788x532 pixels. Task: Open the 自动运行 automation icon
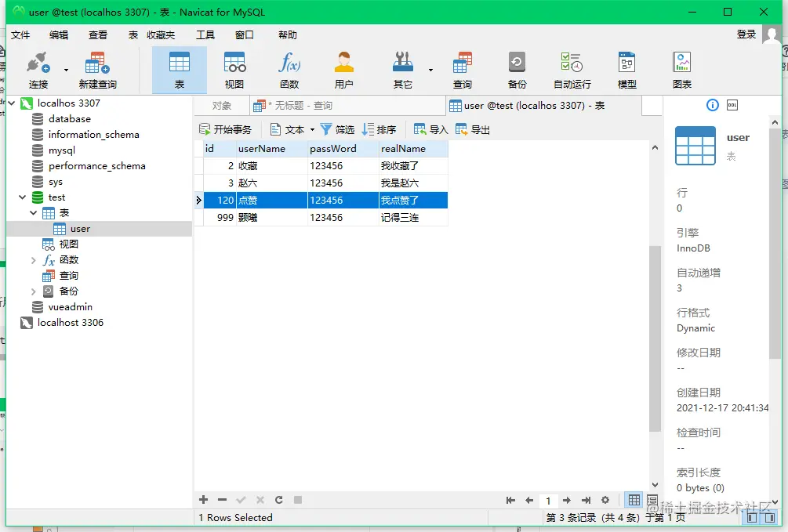click(572, 71)
